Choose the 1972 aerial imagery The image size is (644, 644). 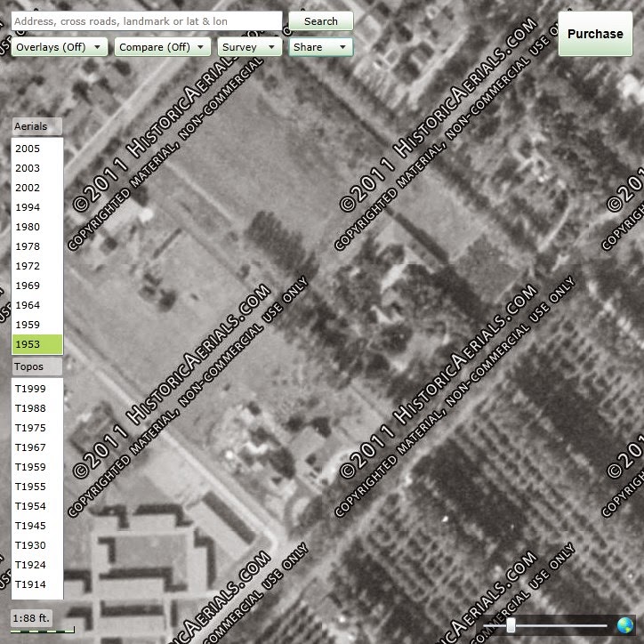(37, 266)
